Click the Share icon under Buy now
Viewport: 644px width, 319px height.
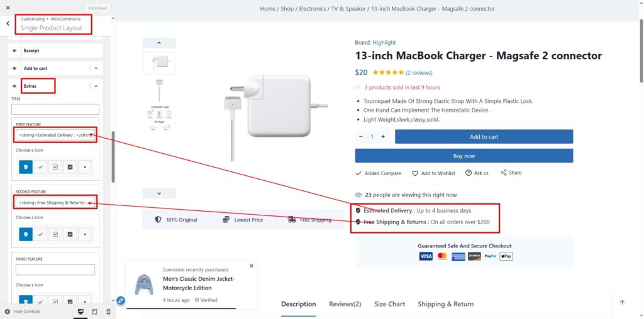point(503,173)
